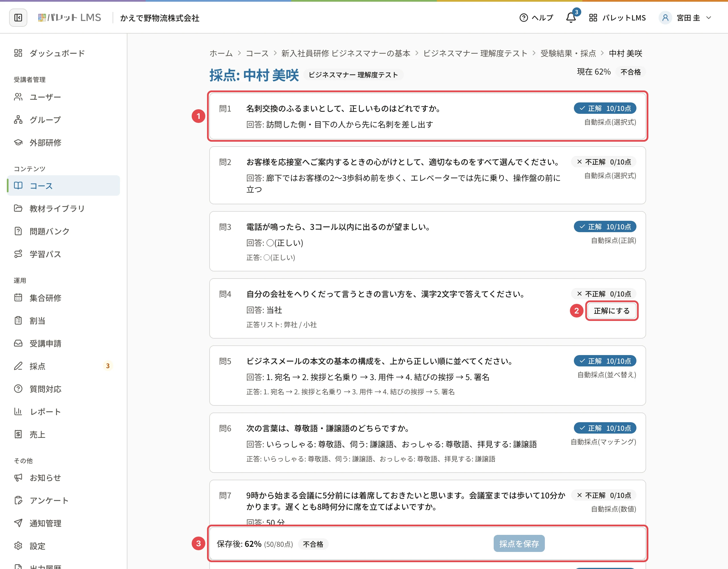Image resolution: width=728 pixels, height=569 pixels.
Task: Click 問3 question text about 3コール以内
Action: pyautogui.click(x=338, y=227)
